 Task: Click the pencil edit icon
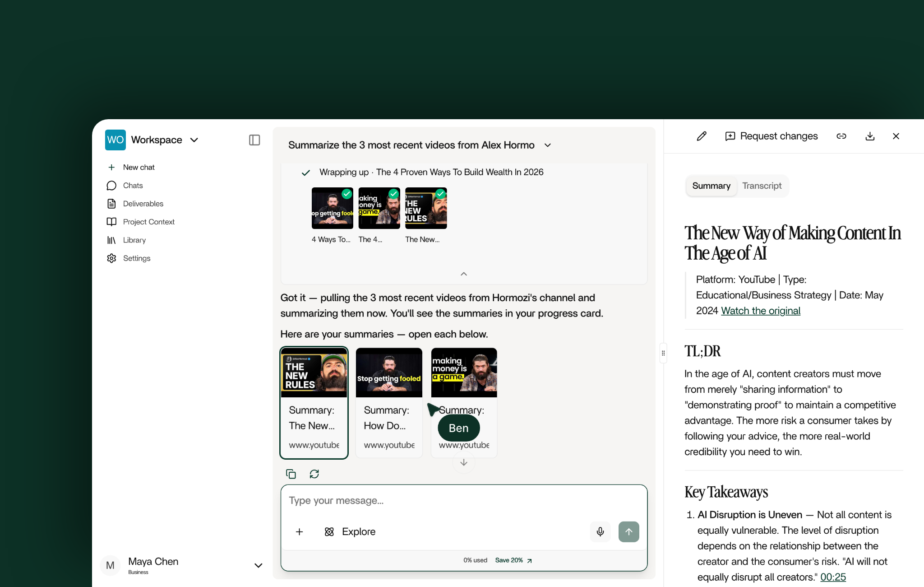702,136
